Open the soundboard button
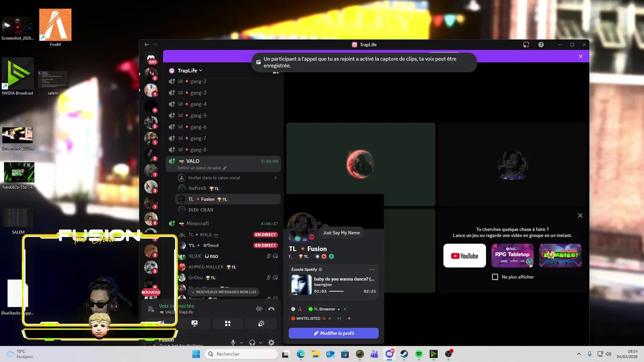This screenshot has width=644, height=362. (261, 323)
